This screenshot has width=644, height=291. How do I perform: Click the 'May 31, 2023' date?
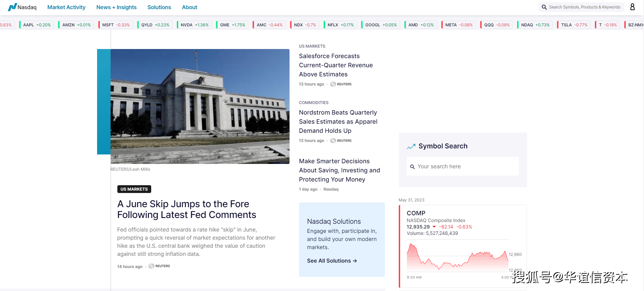[x=411, y=200]
